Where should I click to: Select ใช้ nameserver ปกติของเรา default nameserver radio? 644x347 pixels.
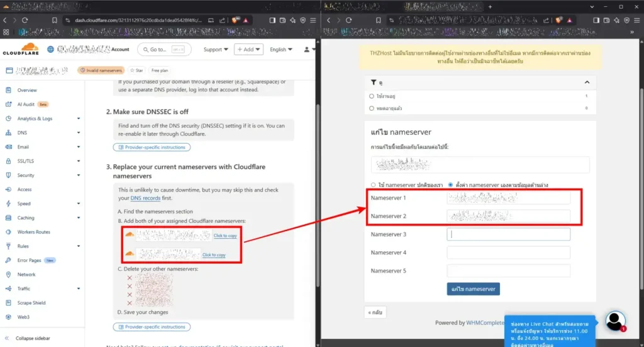(x=374, y=185)
